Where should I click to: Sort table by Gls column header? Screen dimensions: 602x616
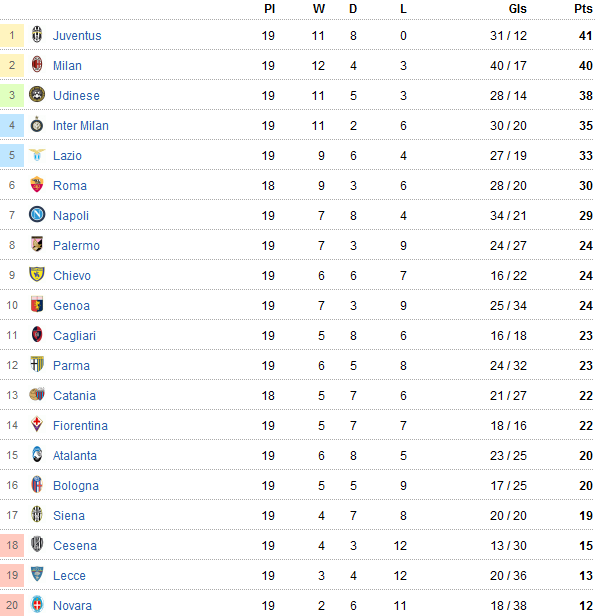(x=518, y=9)
